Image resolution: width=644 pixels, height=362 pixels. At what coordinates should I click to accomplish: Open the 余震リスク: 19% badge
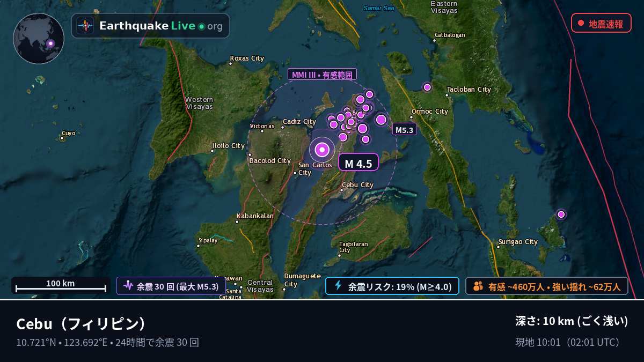click(x=392, y=286)
